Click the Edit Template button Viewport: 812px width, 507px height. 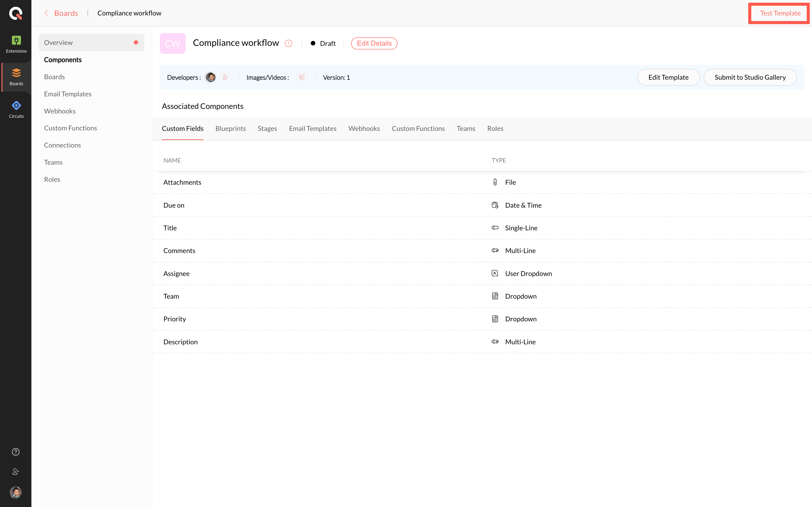click(668, 77)
